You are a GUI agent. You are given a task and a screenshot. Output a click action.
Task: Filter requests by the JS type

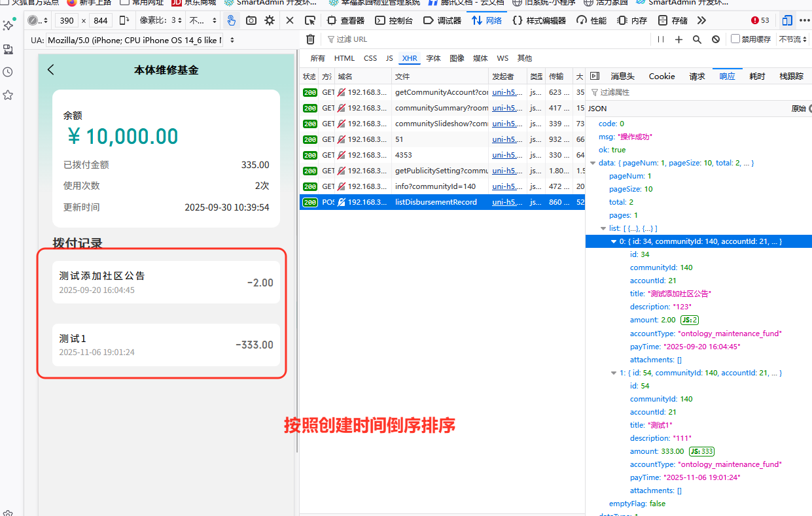click(x=389, y=58)
